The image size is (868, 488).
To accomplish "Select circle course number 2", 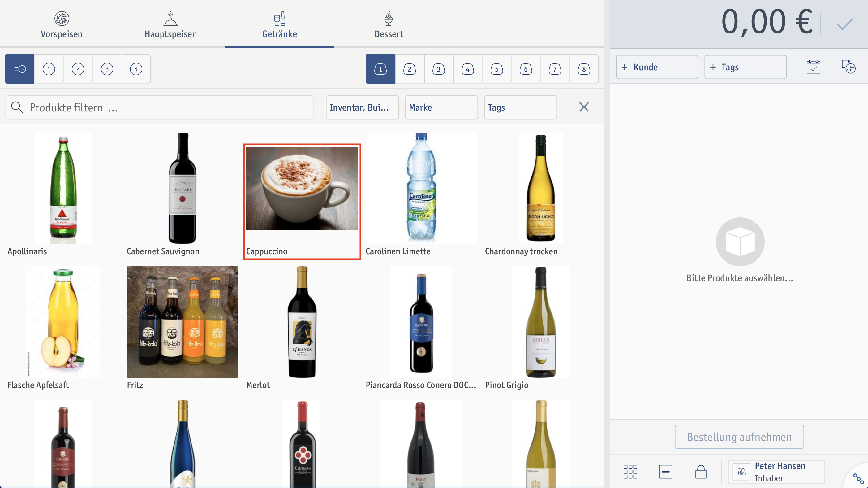I will coord(78,69).
